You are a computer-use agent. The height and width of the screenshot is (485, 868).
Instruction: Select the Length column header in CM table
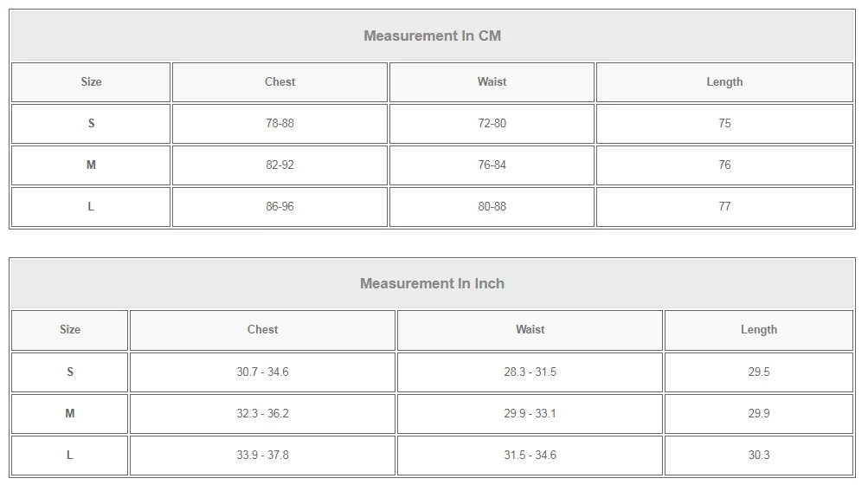(724, 82)
